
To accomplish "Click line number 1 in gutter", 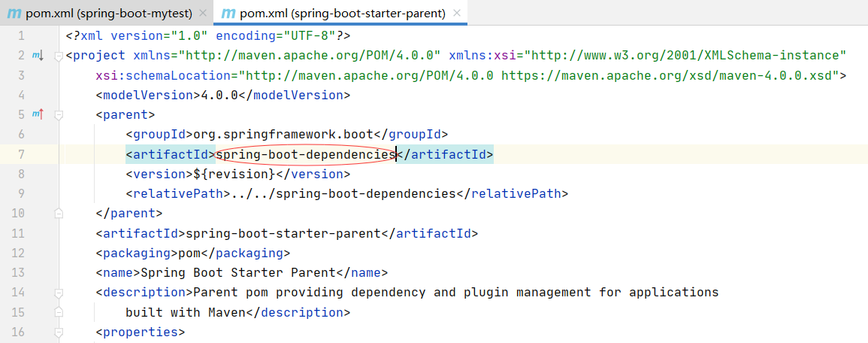I will tap(21, 36).
